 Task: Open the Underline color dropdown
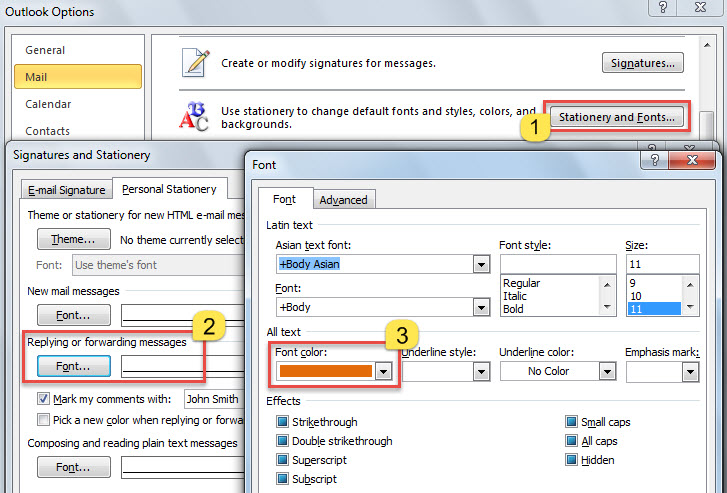607,371
